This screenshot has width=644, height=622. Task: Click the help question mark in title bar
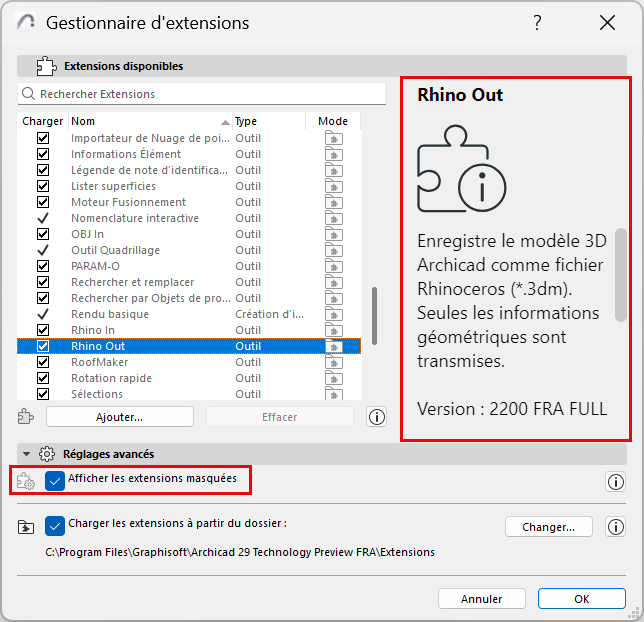(x=537, y=22)
